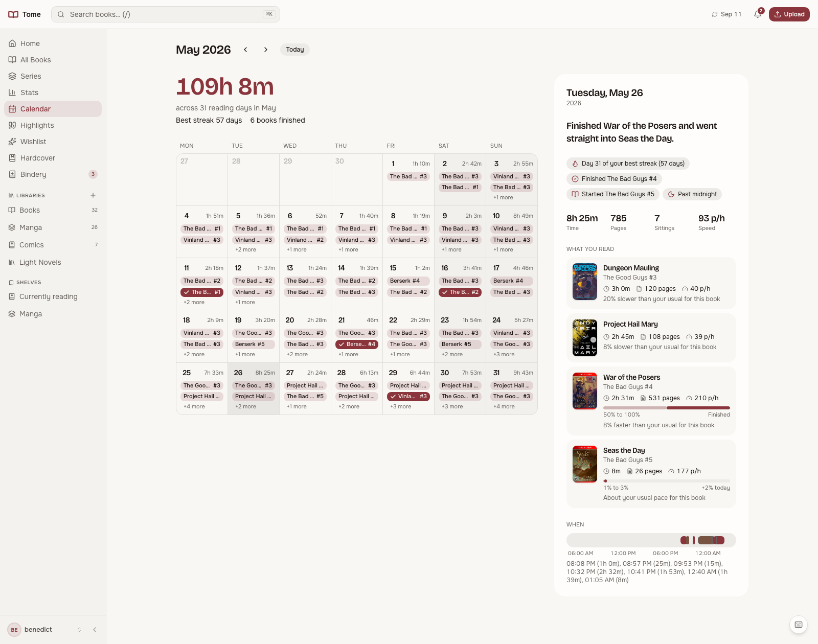Image resolution: width=818 pixels, height=644 pixels.
Task: Open the Series sidebar item
Action: click(53, 76)
